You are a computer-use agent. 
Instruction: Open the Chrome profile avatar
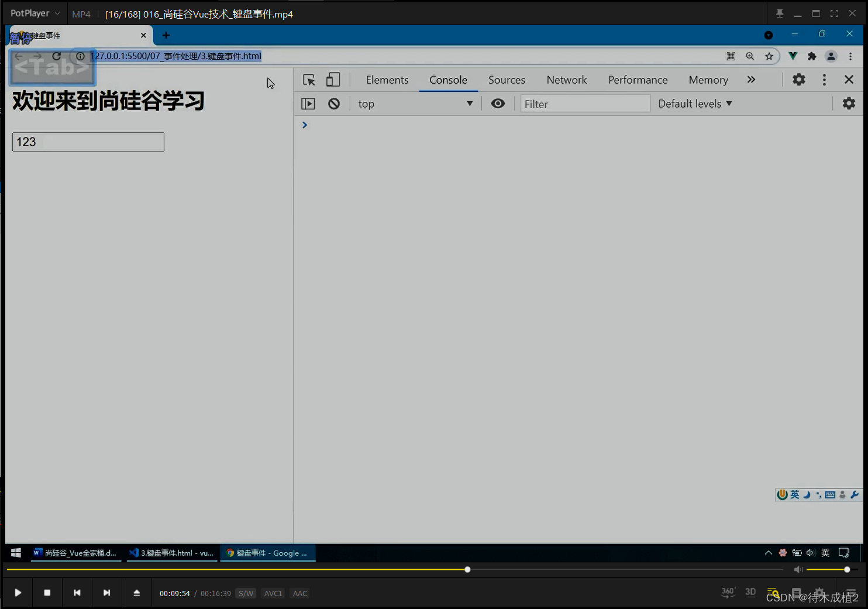(x=831, y=56)
